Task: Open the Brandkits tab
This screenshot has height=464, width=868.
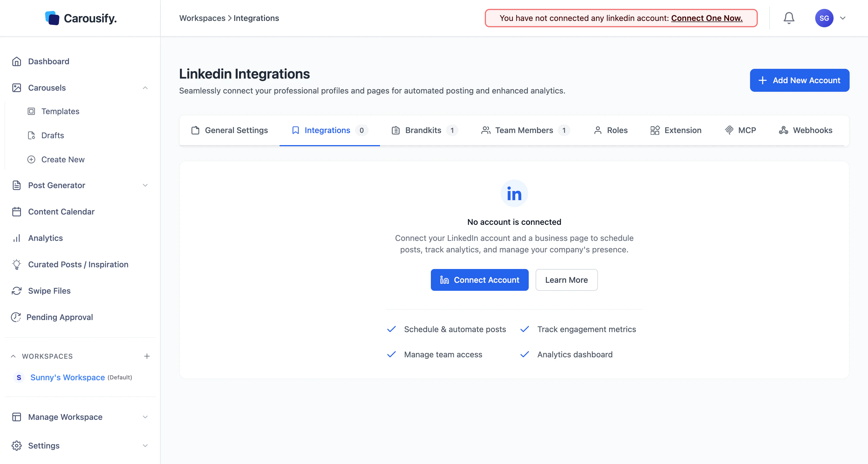Action: coord(425,130)
